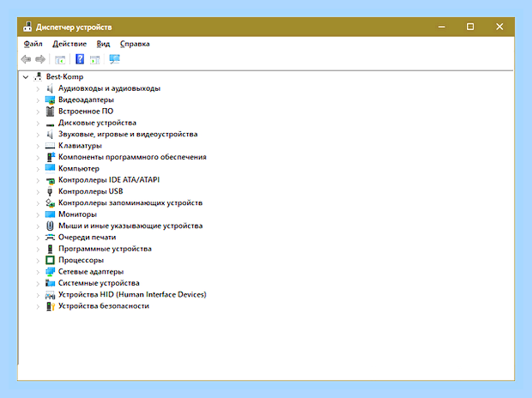This screenshot has width=532, height=398.
Task: Click the keyboard icon beside Клавиатуры
Action: [50, 146]
